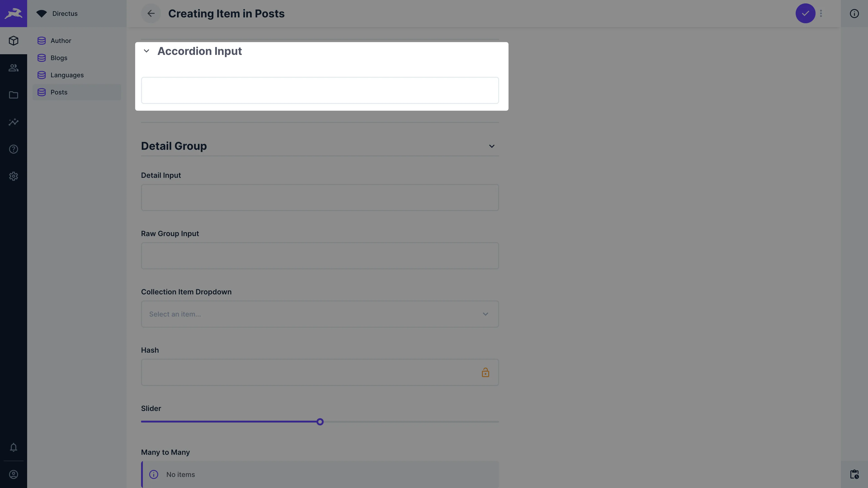Open the page info sidebar icon

click(854, 14)
